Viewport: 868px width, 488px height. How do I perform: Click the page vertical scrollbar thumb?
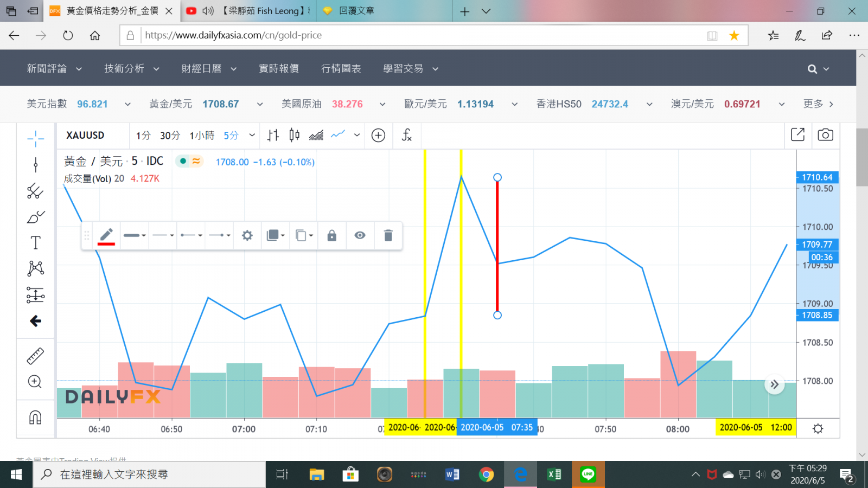point(862,157)
